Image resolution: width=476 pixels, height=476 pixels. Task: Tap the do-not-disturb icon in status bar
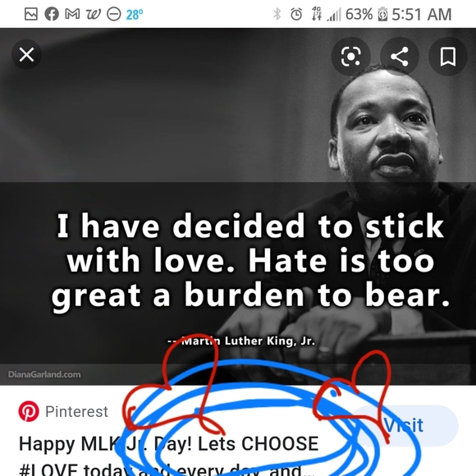(114, 14)
